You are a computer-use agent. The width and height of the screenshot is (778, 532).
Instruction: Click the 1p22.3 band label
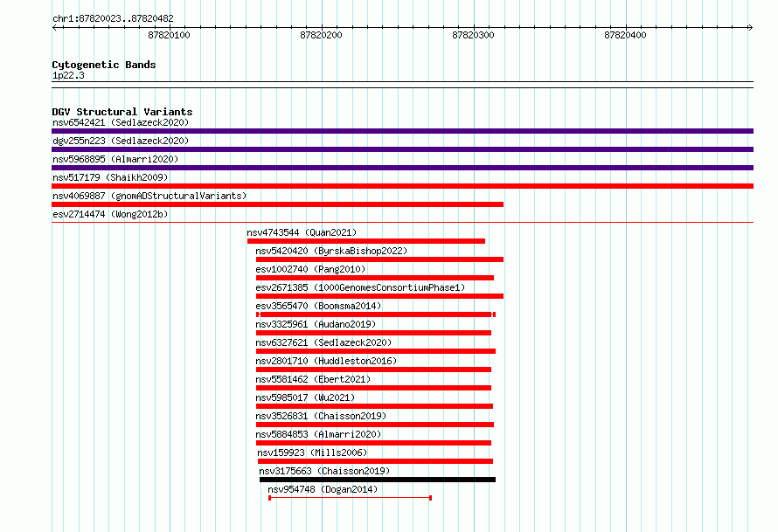coord(68,76)
